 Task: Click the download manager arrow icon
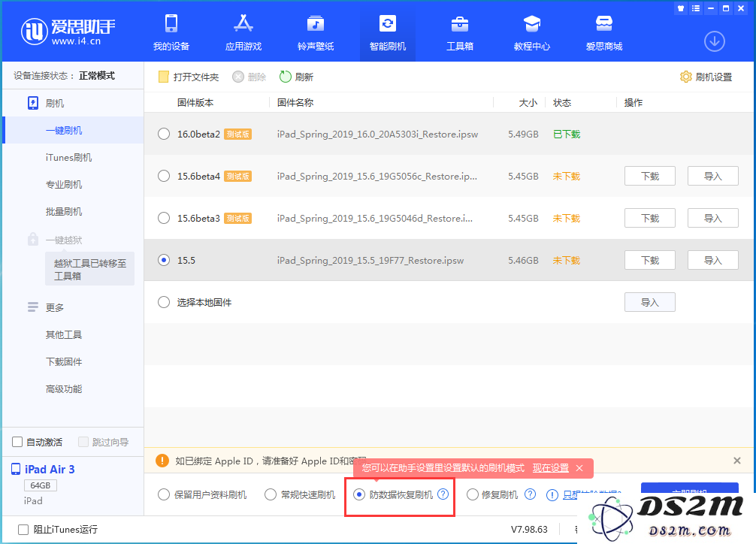tap(714, 41)
